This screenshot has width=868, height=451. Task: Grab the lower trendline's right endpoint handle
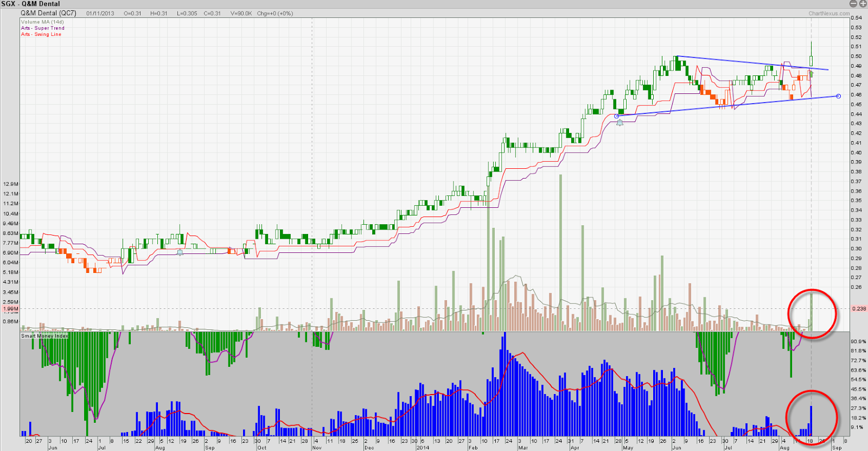(x=838, y=96)
